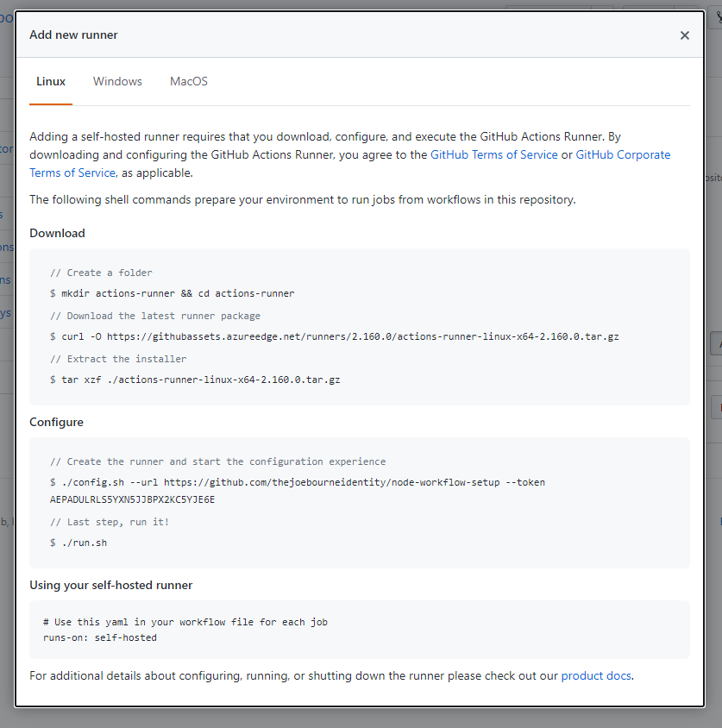Switch to the MacOS tab

[x=188, y=82]
